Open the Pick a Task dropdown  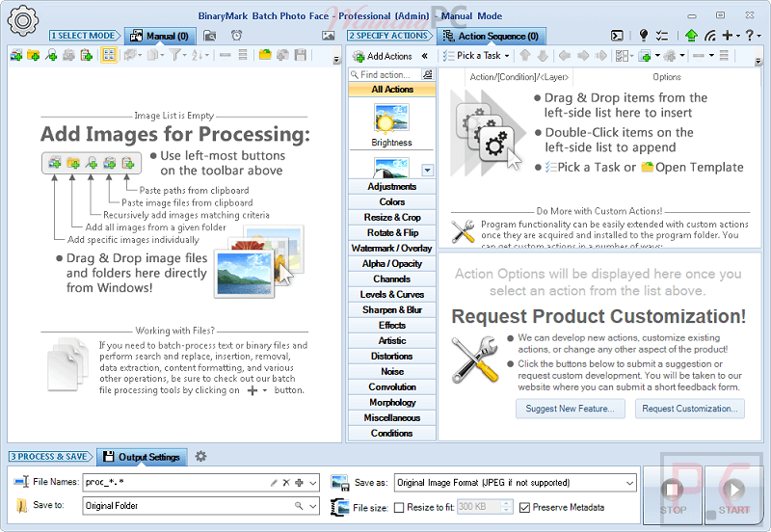[x=475, y=56]
